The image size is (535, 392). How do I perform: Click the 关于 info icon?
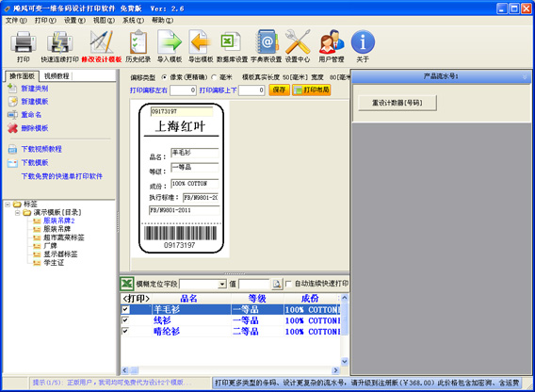pos(363,42)
